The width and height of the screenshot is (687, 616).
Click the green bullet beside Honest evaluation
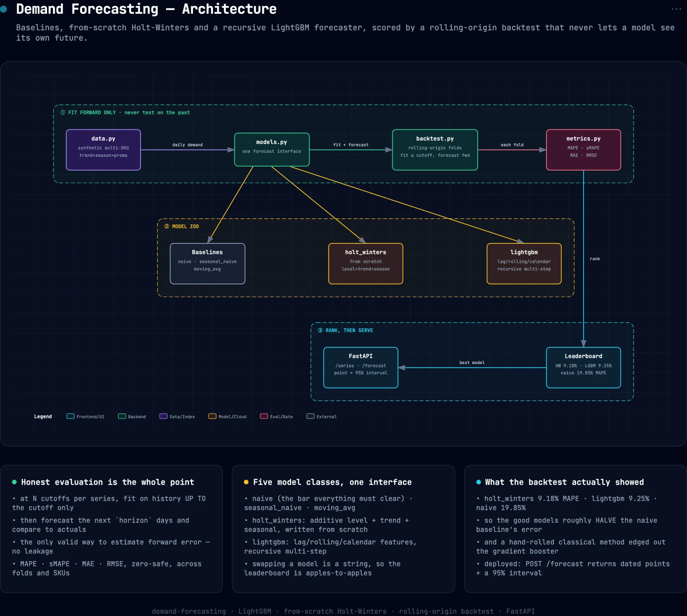pyautogui.click(x=15, y=482)
